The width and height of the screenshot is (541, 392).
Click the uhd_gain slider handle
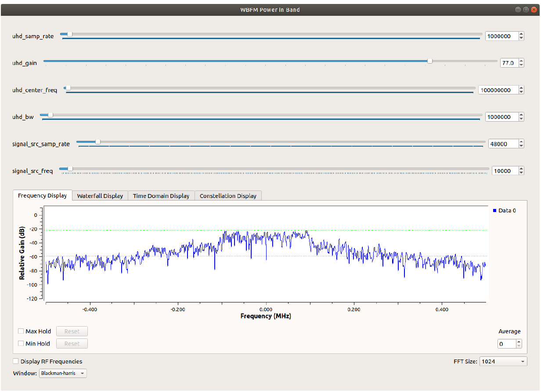430,61
